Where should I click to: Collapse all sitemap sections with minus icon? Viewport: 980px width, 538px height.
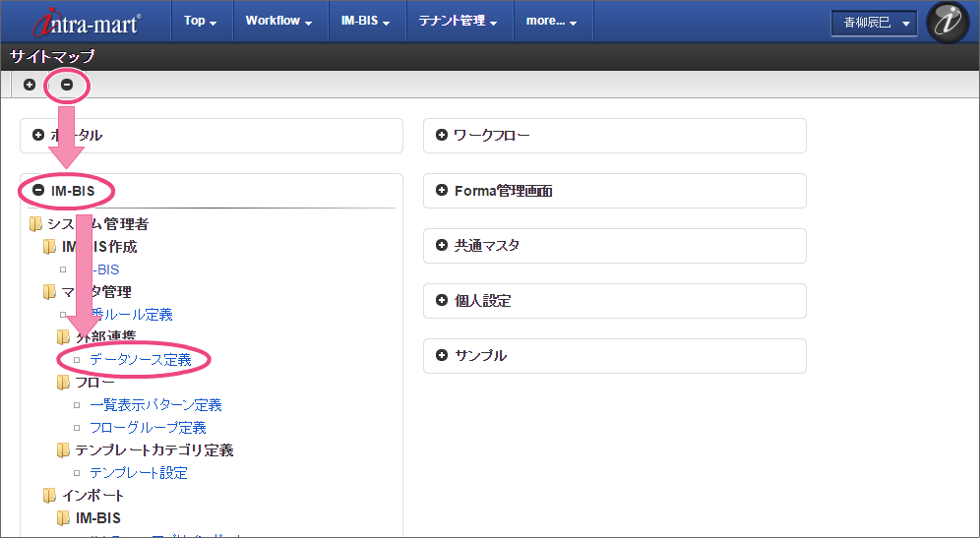click(67, 85)
